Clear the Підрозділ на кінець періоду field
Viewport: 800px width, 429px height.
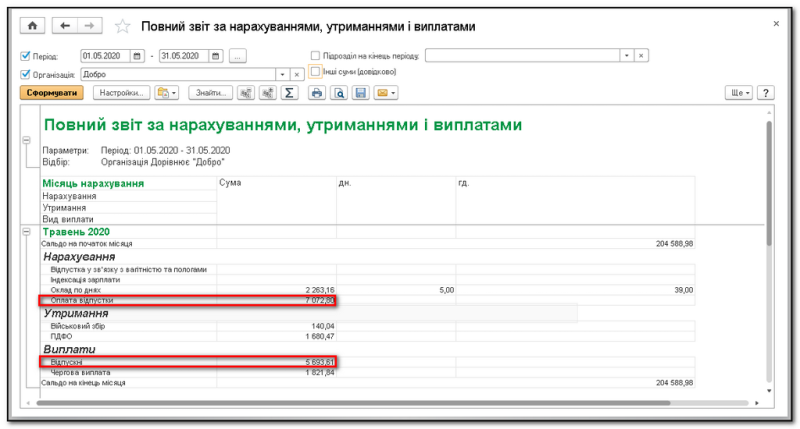pyautogui.click(x=641, y=56)
